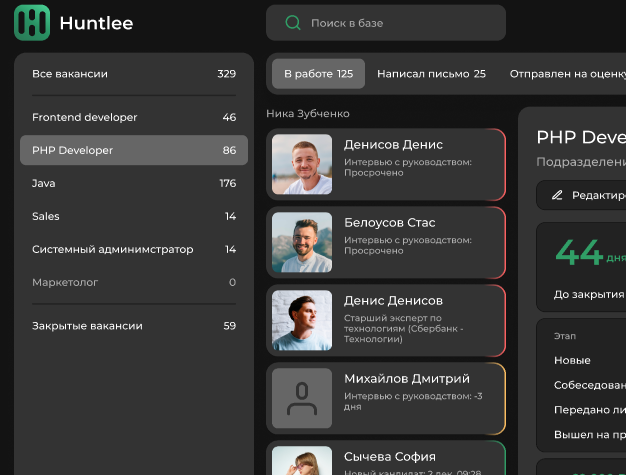Image resolution: width=626 pixels, height=475 pixels.
Task: Select PHP Developer vacancy
Action: click(134, 150)
